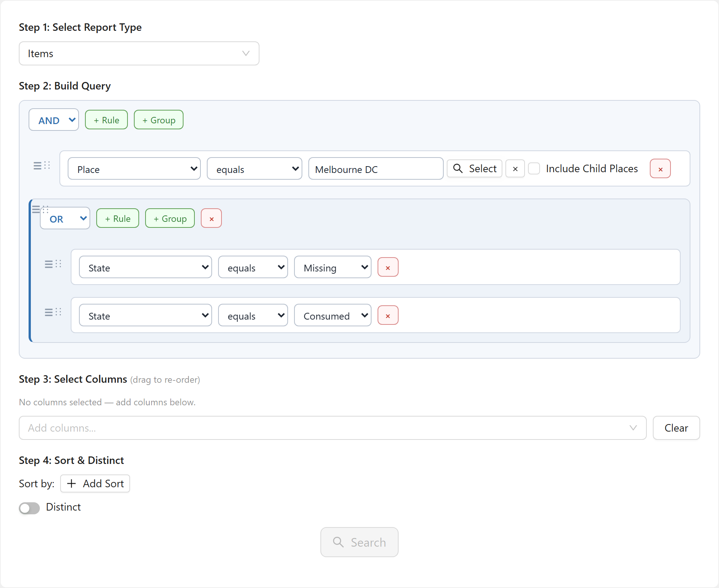Change the OR group combinator
The image size is (719, 588).
tap(65, 218)
